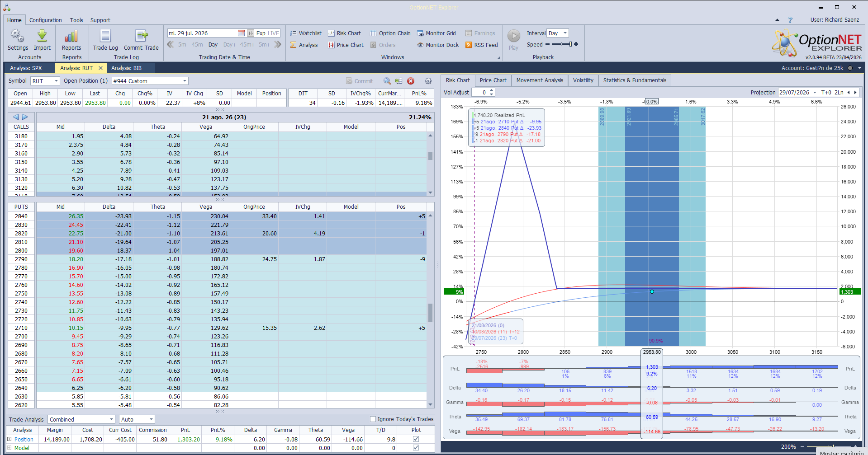The height and width of the screenshot is (455, 868).
Task: Click the trading date input field
Action: 202,33
